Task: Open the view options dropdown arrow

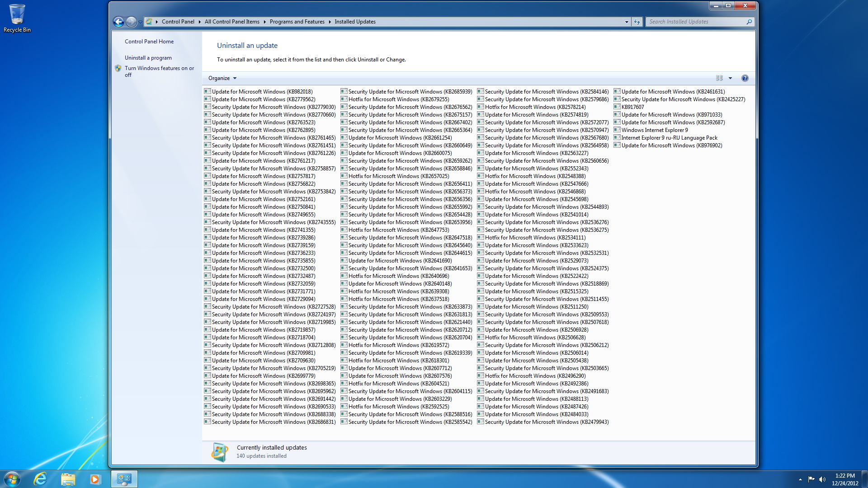Action: tap(730, 78)
